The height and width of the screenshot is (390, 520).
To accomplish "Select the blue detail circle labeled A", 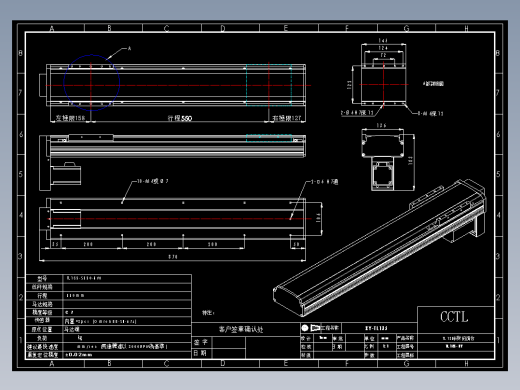I will point(92,83).
